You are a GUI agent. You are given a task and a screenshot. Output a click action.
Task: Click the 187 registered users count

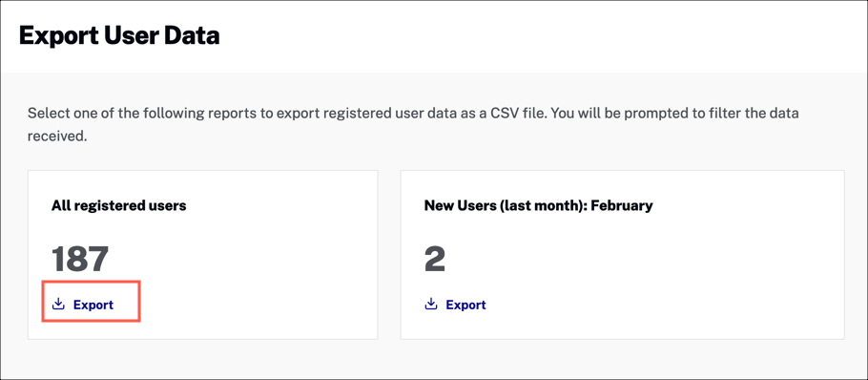tap(80, 259)
